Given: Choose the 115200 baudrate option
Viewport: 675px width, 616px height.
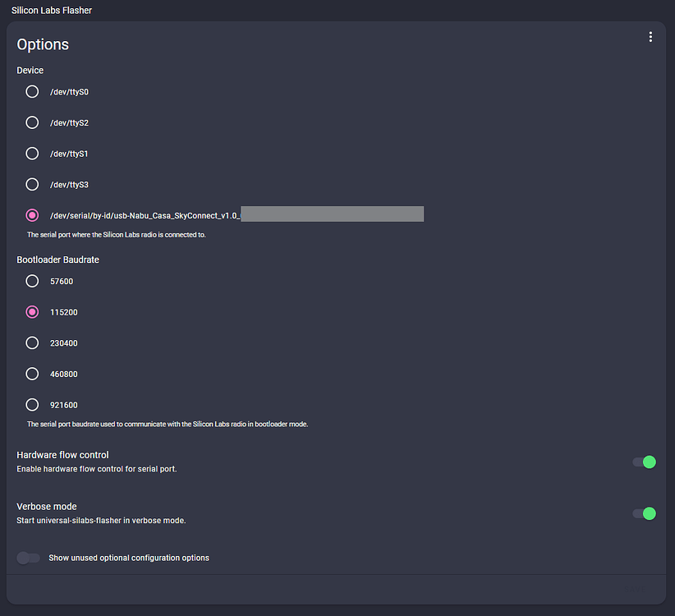Looking at the screenshot, I should [32, 312].
